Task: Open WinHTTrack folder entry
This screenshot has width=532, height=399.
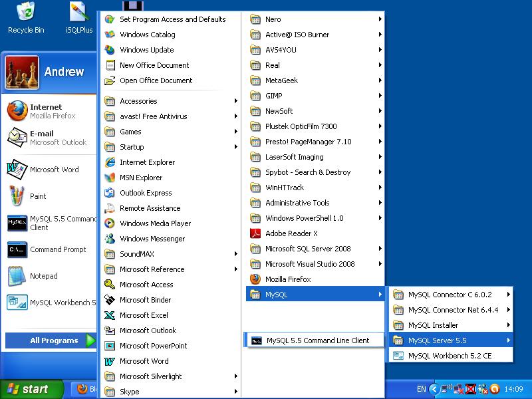Action: coord(315,188)
